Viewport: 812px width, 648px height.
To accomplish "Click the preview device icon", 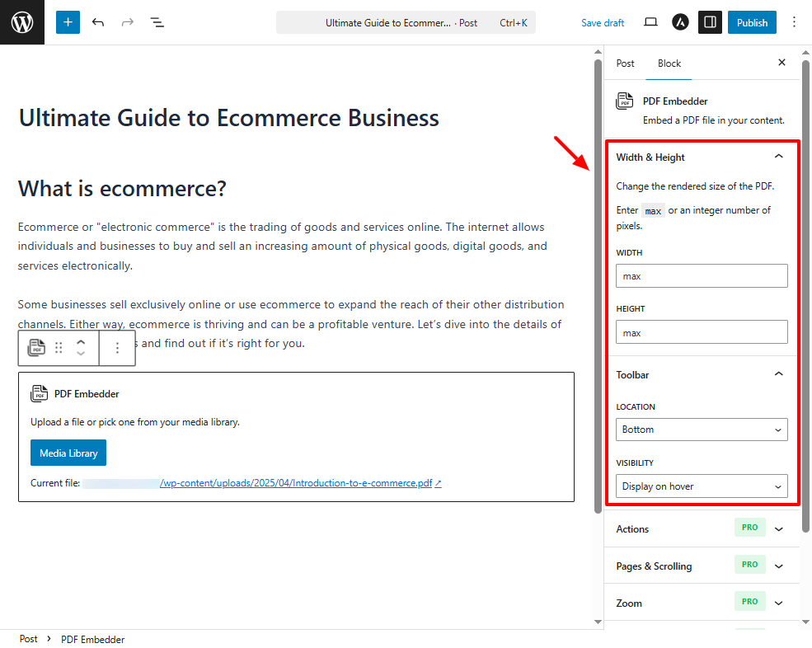I will click(650, 22).
